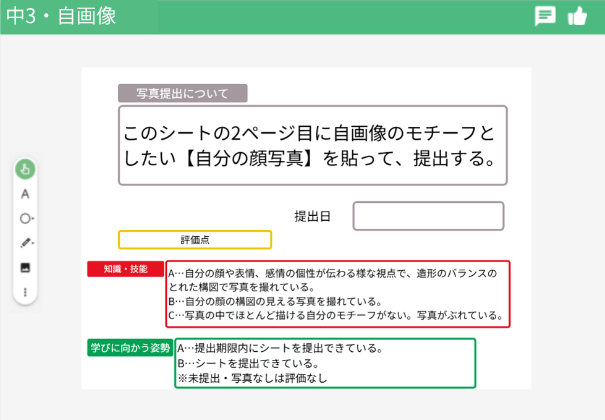Image resolution: width=605 pixels, height=420 pixels.
Task: Select the text tool
Action: point(26,193)
